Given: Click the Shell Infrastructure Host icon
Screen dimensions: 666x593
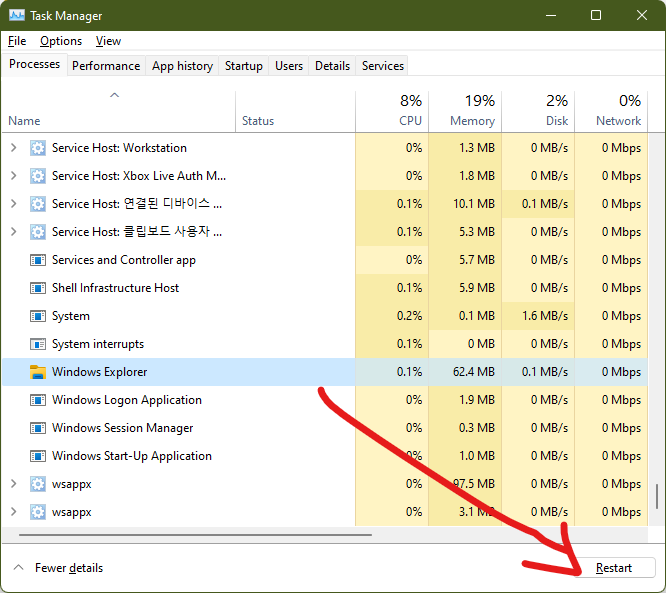Looking at the screenshot, I should (x=38, y=288).
